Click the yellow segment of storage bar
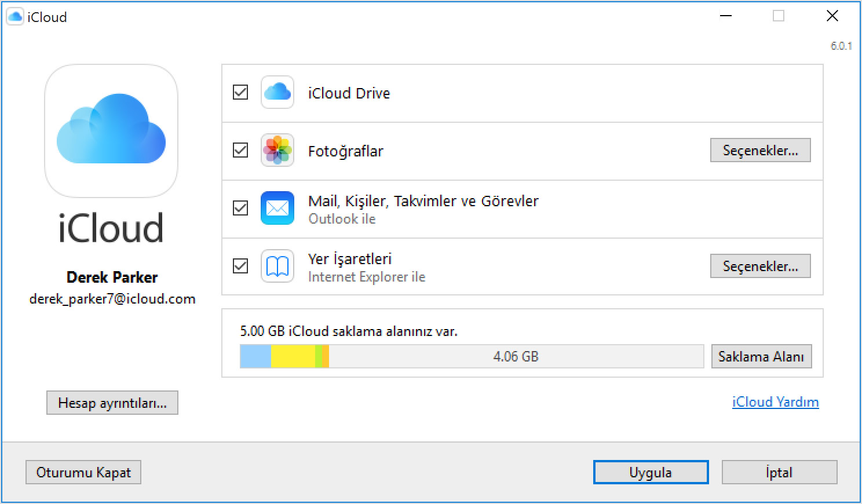 coord(293,356)
